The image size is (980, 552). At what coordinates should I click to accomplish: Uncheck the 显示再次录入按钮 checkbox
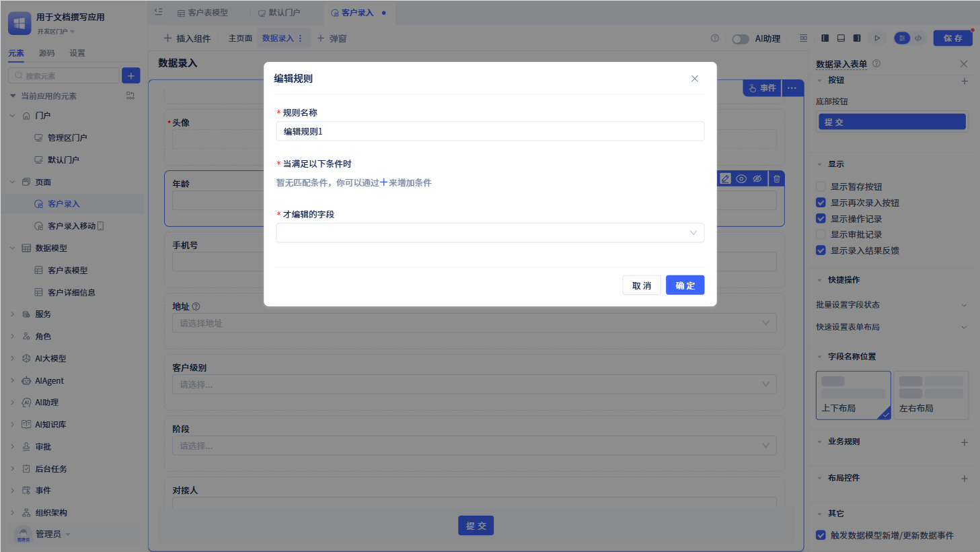click(x=821, y=203)
